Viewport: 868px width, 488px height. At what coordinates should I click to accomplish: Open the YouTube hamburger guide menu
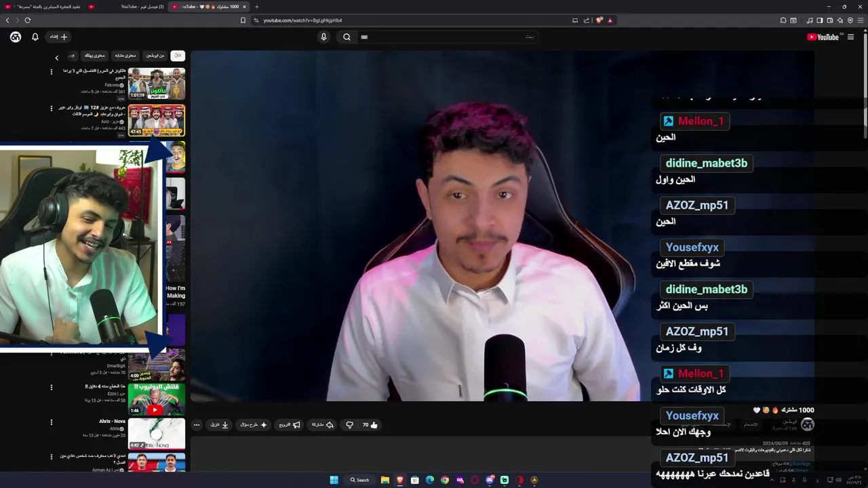850,37
